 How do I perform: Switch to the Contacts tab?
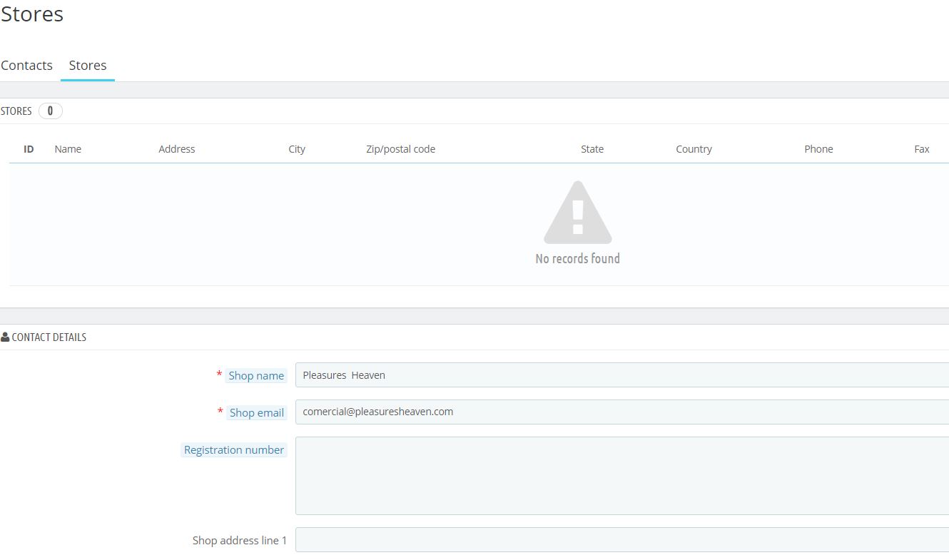point(26,65)
